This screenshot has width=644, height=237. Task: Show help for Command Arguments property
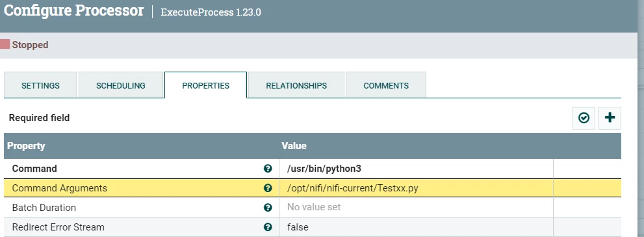(268, 188)
